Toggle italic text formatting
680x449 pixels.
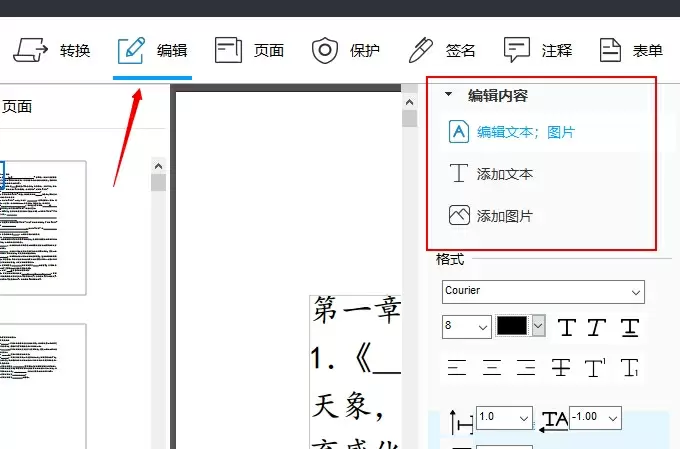(597, 327)
